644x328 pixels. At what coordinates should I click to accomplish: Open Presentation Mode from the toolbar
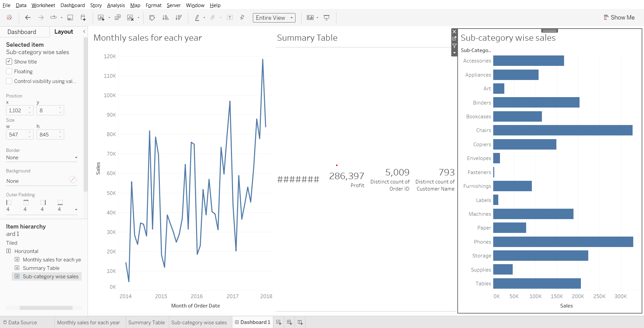(x=326, y=18)
